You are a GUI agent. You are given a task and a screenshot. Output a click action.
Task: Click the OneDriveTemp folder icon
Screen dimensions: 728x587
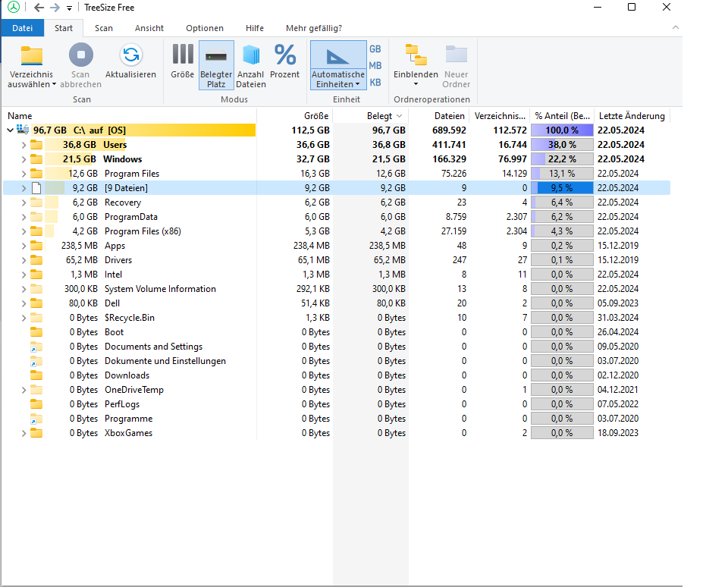point(36,389)
